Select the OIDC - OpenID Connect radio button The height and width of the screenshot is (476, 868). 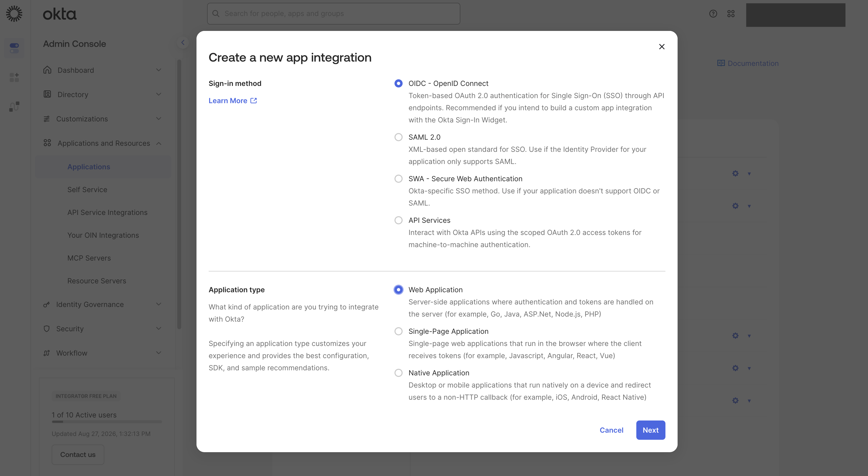point(398,83)
